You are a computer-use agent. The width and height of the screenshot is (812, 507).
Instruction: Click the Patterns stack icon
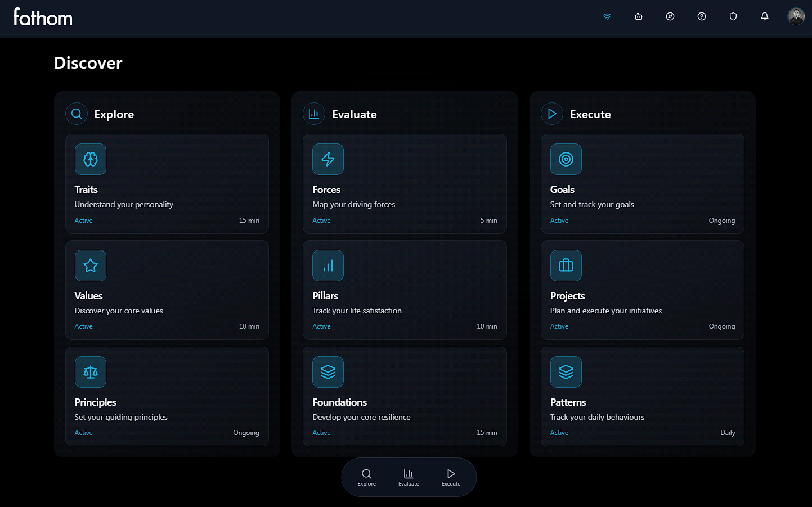click(x=566, y=371)
